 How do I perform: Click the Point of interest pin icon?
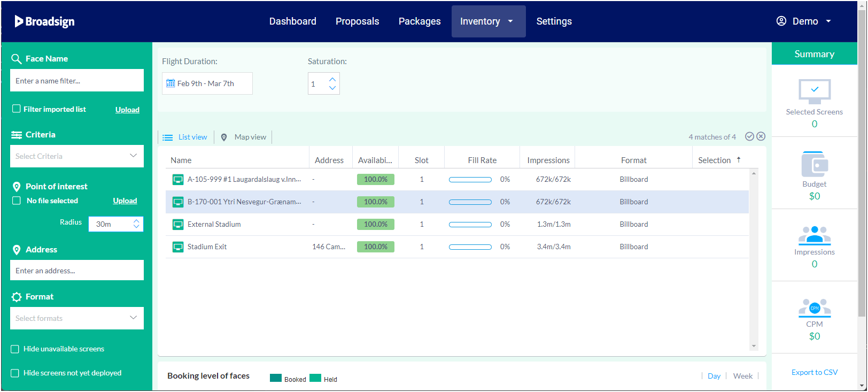click(17, 187)
